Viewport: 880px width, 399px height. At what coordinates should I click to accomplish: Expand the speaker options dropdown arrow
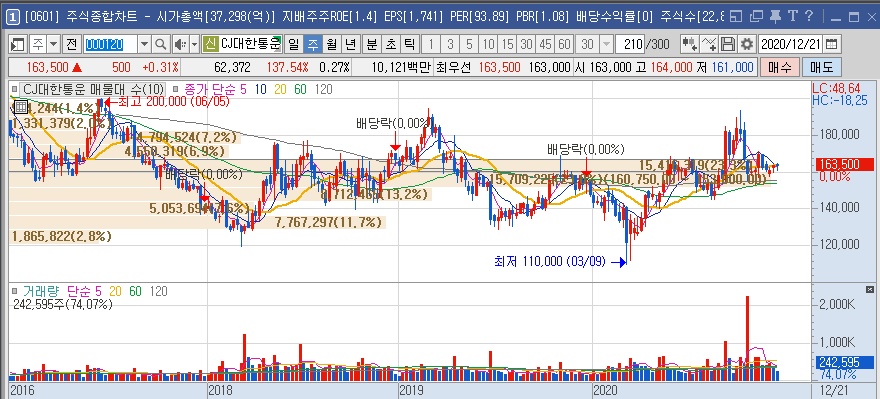pos(194,44)
